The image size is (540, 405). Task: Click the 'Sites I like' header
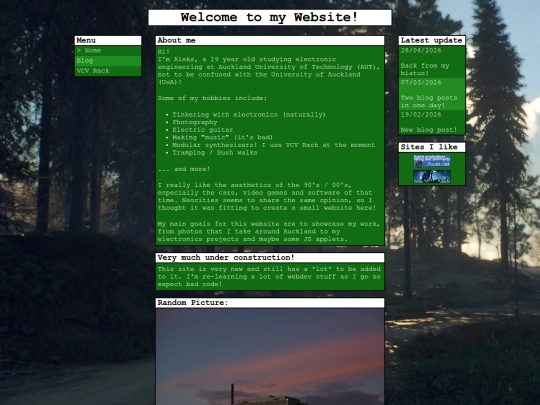coord(432,147)
